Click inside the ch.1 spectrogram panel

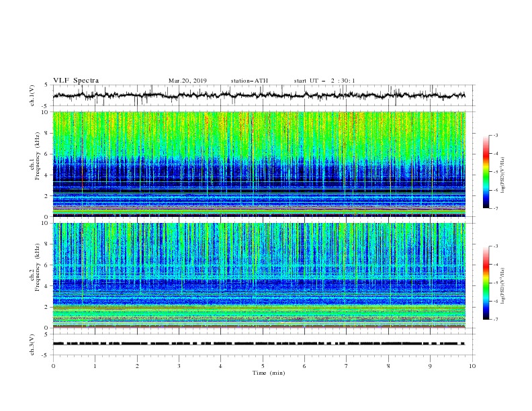pos(259,164)
